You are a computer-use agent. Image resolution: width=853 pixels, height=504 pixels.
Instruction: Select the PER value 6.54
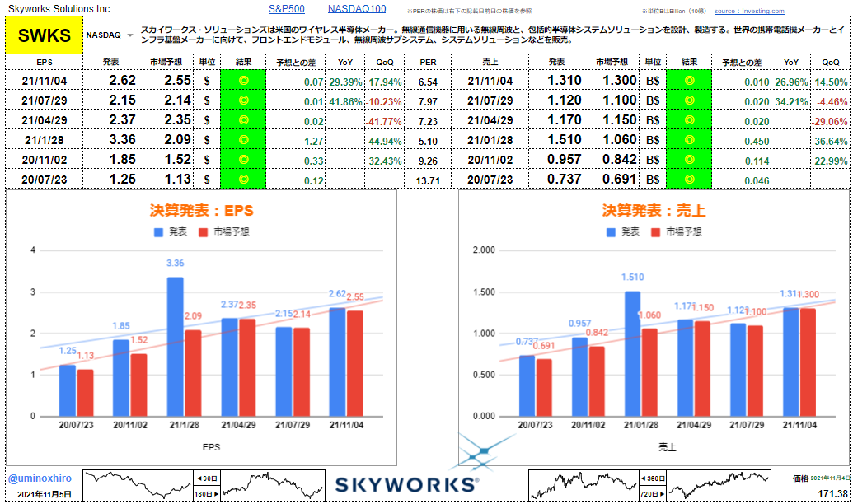428,82
